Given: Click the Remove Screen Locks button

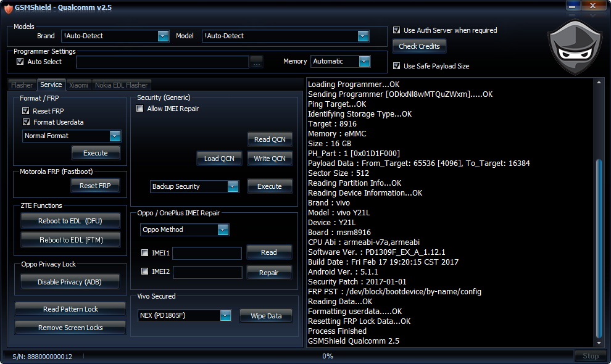Looking at the screenshot, I should click(70, 328).
